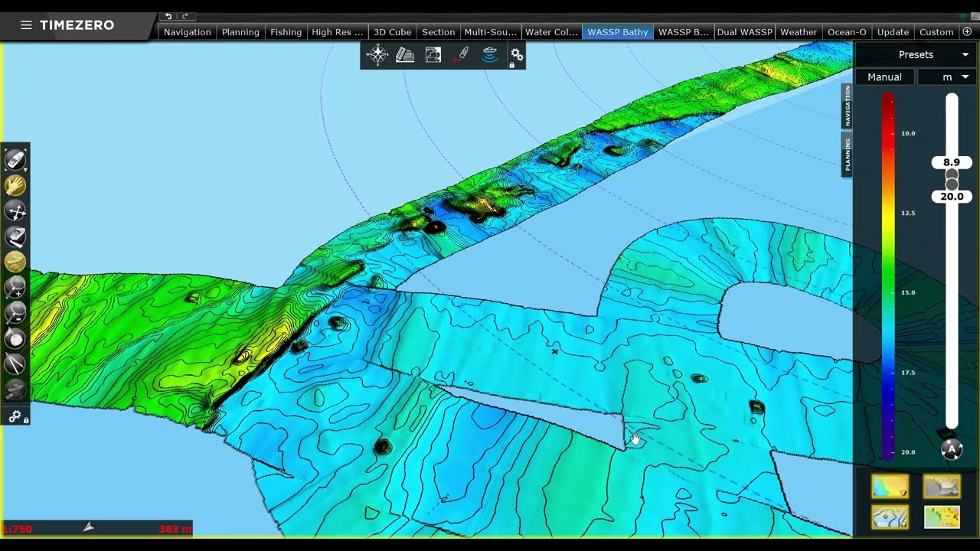980x551 pixels.
Task: Select the round mark drop tool
Action: tap(15, 338)
